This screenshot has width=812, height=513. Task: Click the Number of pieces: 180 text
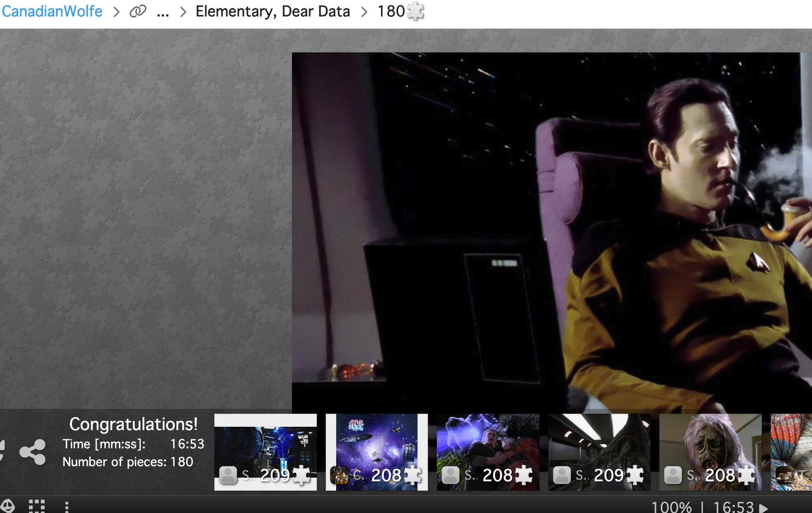coord(128,462)
